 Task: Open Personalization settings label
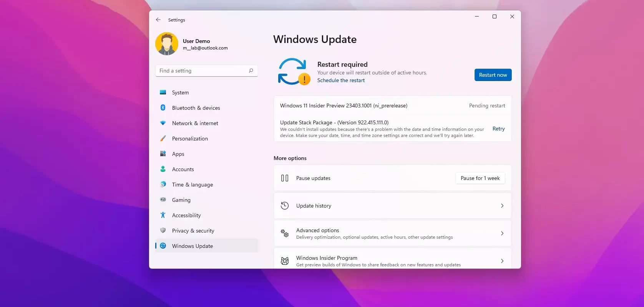[190, 139]
